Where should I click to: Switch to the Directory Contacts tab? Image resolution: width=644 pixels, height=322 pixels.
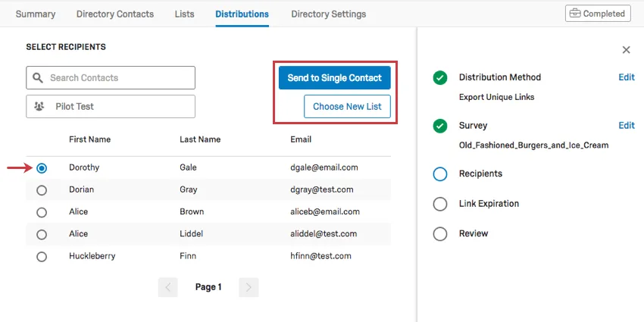click(x=115, y=14)
